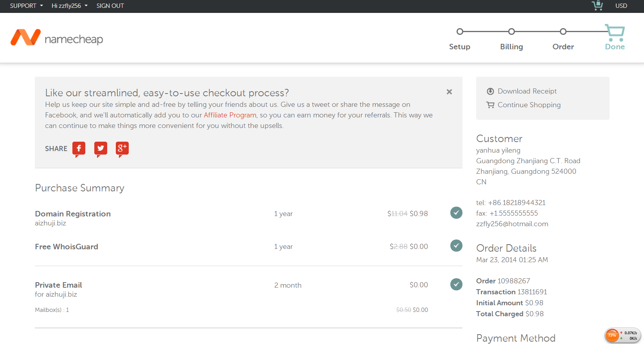Screen dimensions: 644x344
Task: Share on Twitter
Action: tap(101, 149)
